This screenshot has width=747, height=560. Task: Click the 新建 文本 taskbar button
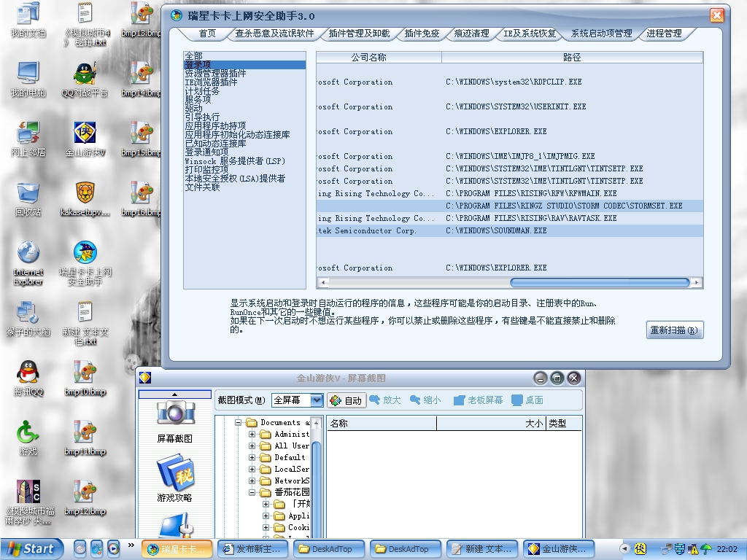(x=482, y=549)
